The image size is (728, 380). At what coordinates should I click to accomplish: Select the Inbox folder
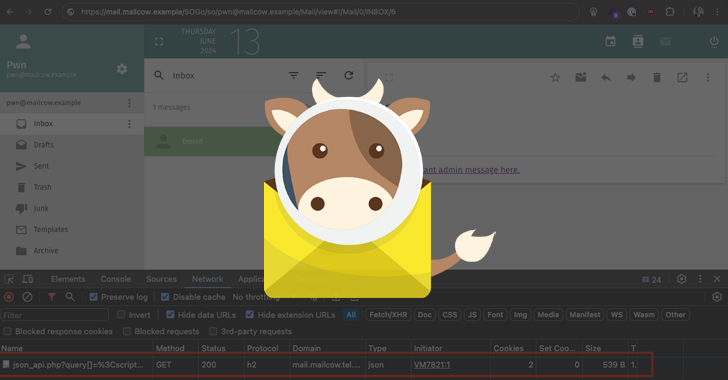[72, 124]
